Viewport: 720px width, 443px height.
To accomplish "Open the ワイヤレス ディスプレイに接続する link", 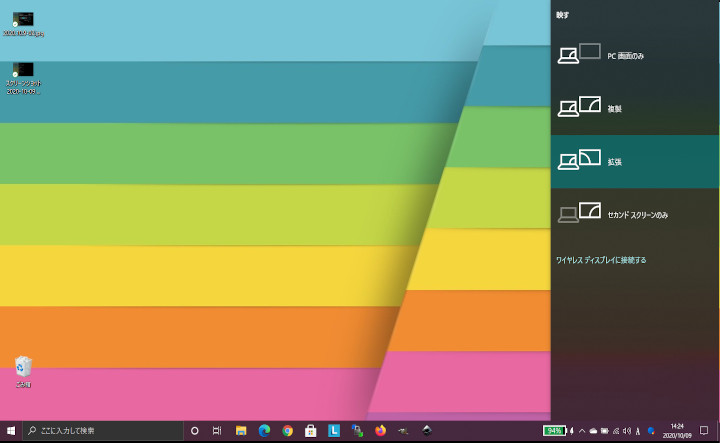I will tap(601, 260).
